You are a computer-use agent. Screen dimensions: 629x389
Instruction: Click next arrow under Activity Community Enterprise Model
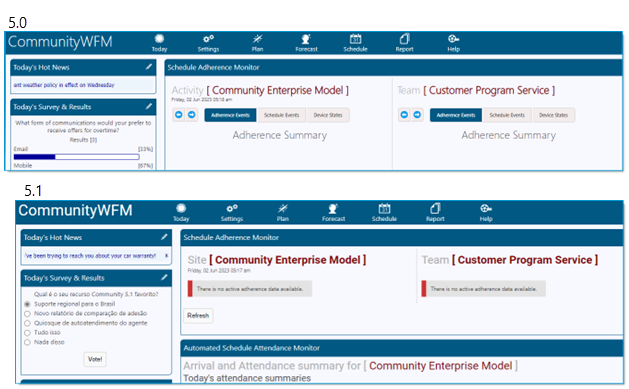[x=192, y=115]
